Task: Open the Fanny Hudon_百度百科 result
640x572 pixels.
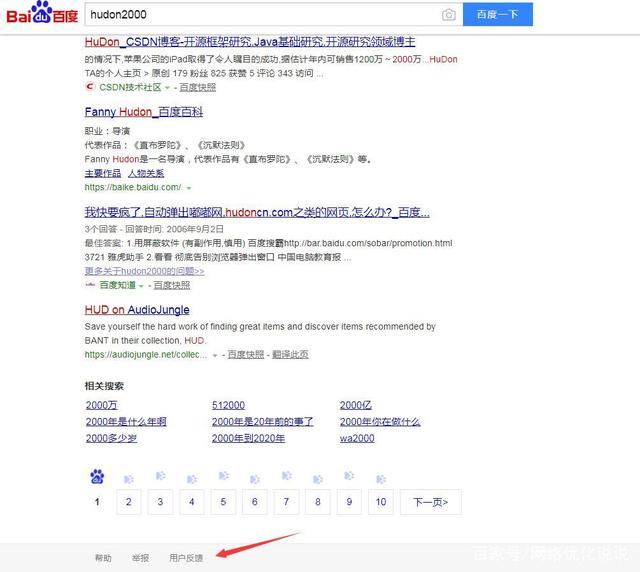Action: point(144,112)
